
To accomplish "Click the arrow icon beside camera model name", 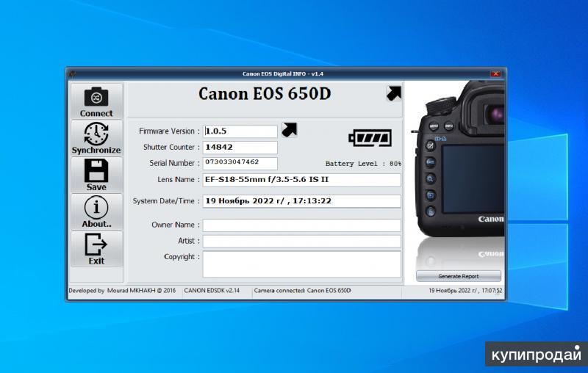I will (394, 93).
